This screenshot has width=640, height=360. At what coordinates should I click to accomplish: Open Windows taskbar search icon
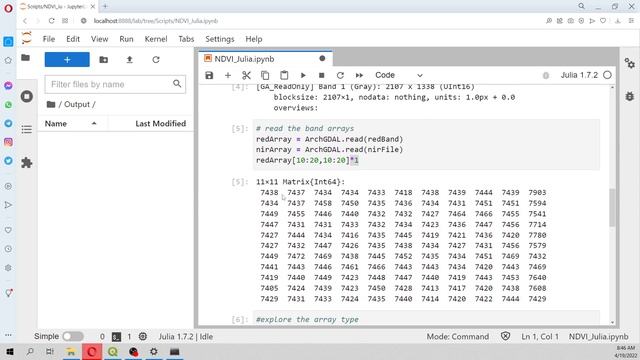pos(30,351)
